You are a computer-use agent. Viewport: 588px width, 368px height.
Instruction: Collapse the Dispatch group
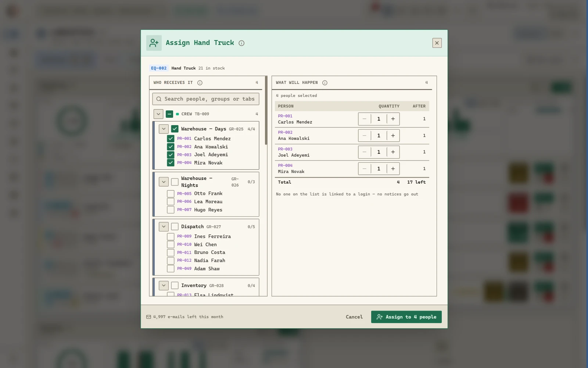click(164, 227)
